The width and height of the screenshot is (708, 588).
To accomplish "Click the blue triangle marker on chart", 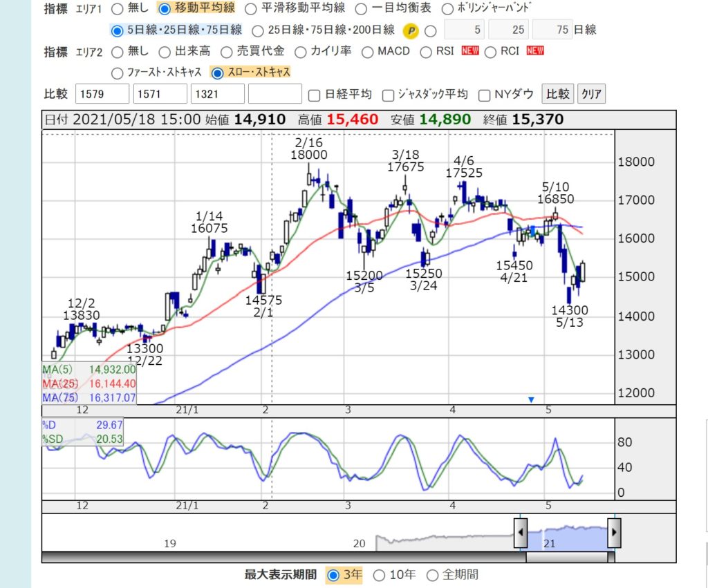I will click(x=531, y=399).
